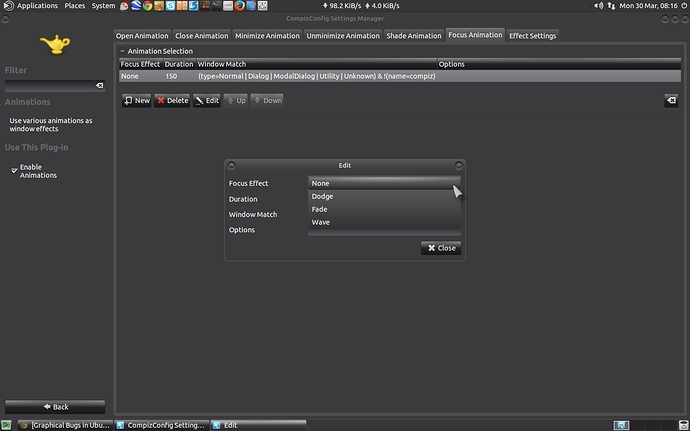Click the reset-to-default icon beside the animation list
690x431 pixels.
pos(671,100)
